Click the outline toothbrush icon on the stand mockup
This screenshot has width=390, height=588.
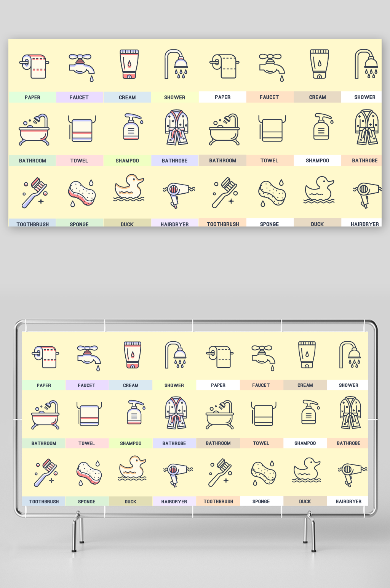point(220,473)
